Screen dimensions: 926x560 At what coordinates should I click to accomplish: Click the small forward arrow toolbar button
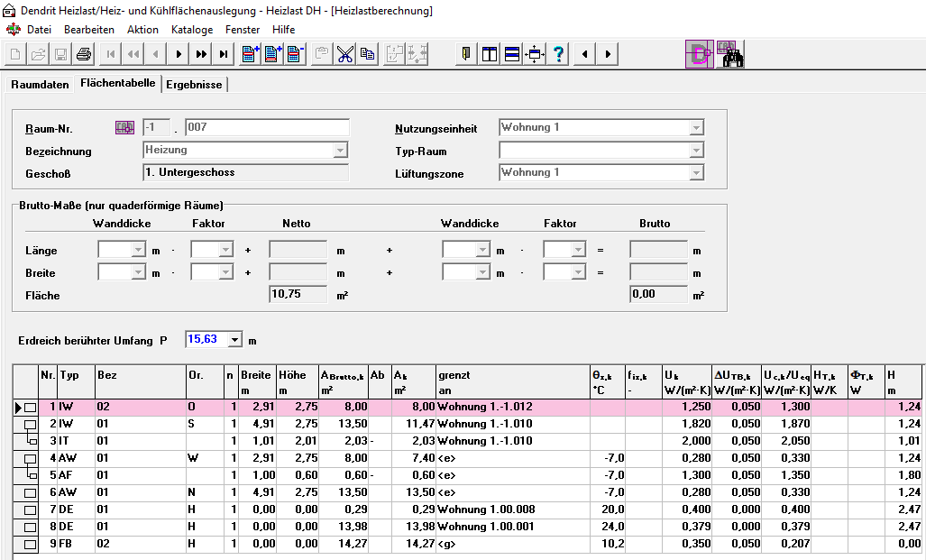point(608,54)
